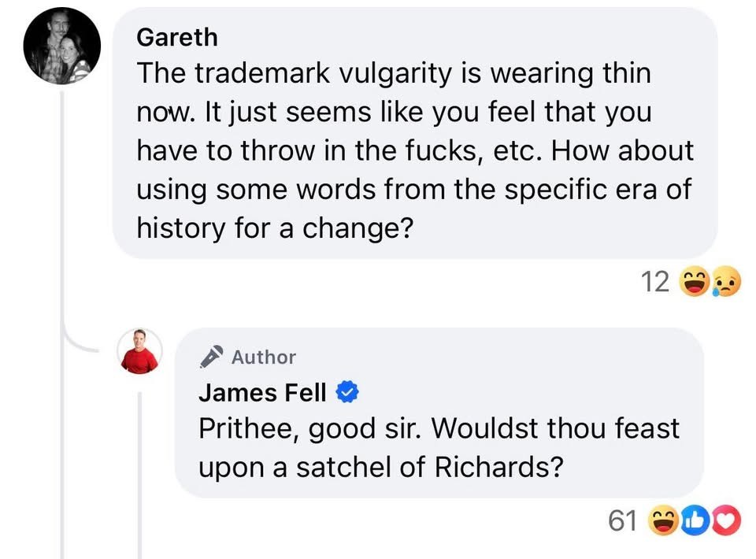Viewport: 756px width, 559px height.
Task: Click the Author pencil icon
Action: tap(211, 357)
